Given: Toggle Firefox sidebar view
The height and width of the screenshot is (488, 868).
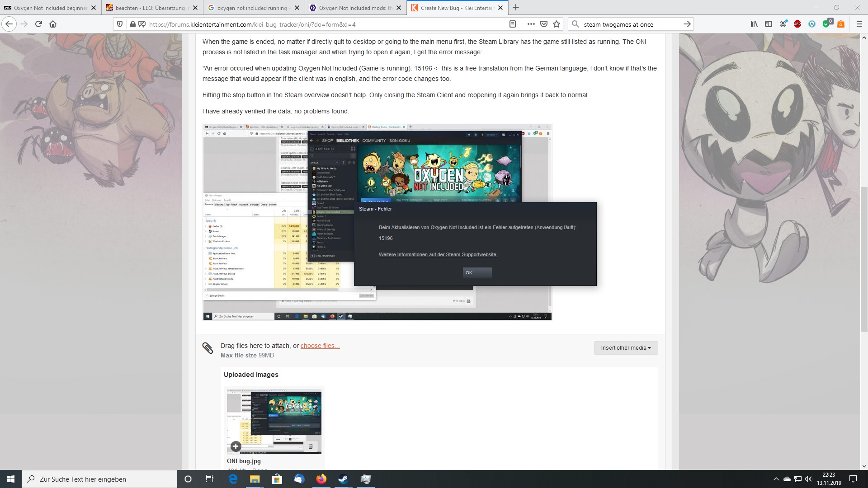Looking at the screenshot, I should (769, 24).
